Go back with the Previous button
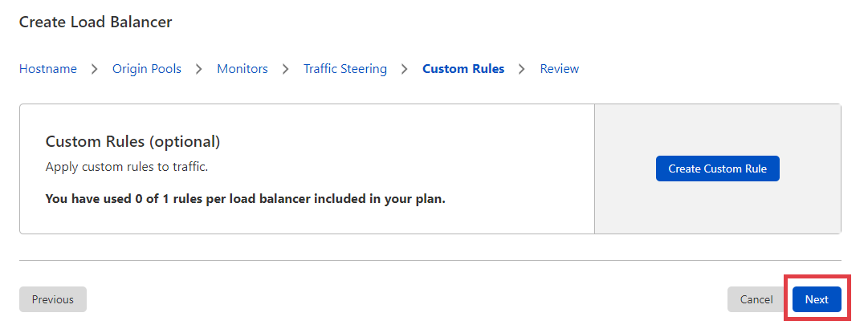 [x=53, y=299]
